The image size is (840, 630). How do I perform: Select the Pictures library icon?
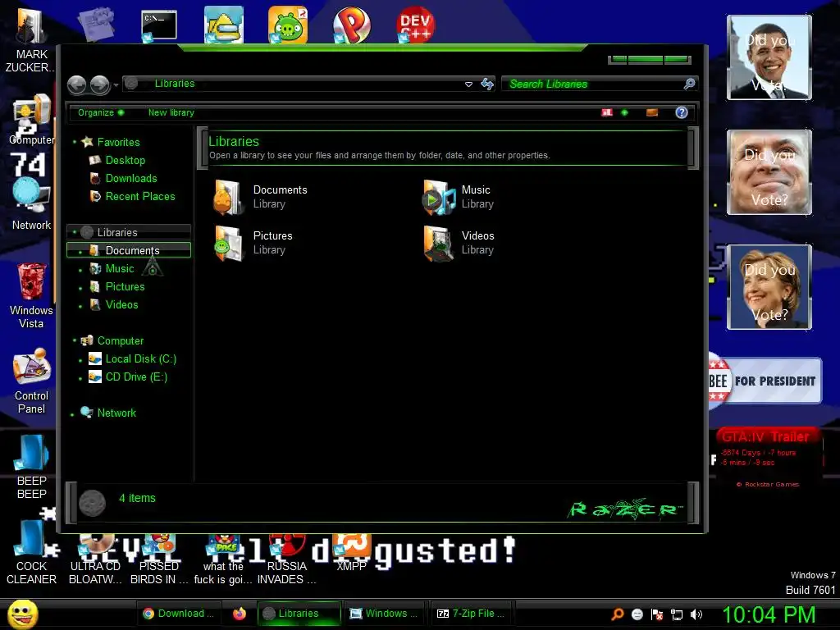(228, 243)
